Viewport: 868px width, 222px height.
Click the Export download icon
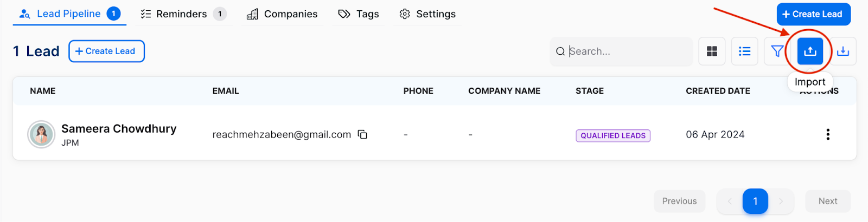pyautogui.click(x=843, y=51)
